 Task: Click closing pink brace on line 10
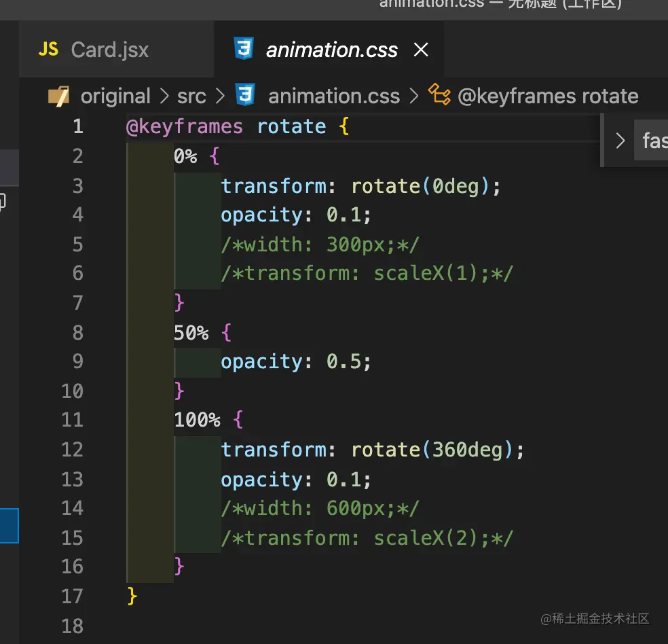179,391
